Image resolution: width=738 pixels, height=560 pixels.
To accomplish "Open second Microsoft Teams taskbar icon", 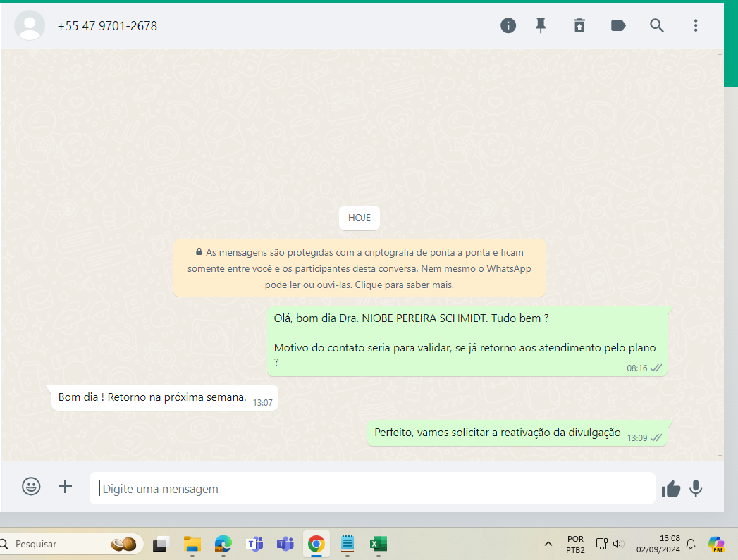I will 285,544.
